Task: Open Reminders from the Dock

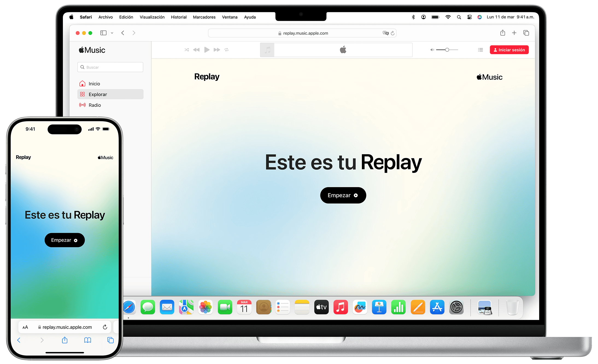Action: tap(283, 307)
